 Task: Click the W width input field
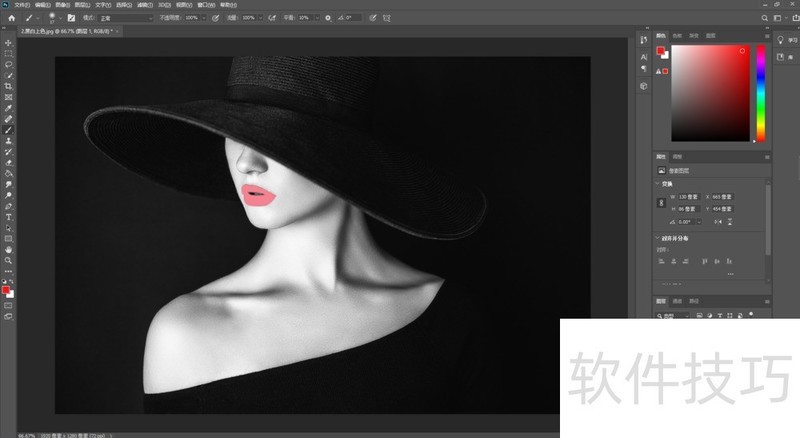[688, 196]
